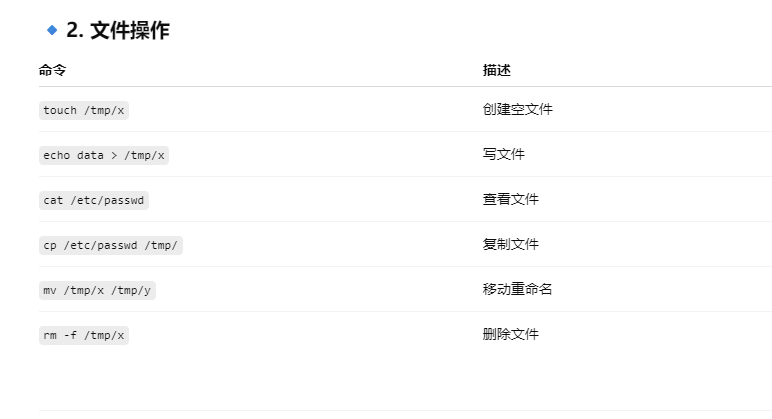Click the '2. 文件操作' section heading

(x=118, y=31)
